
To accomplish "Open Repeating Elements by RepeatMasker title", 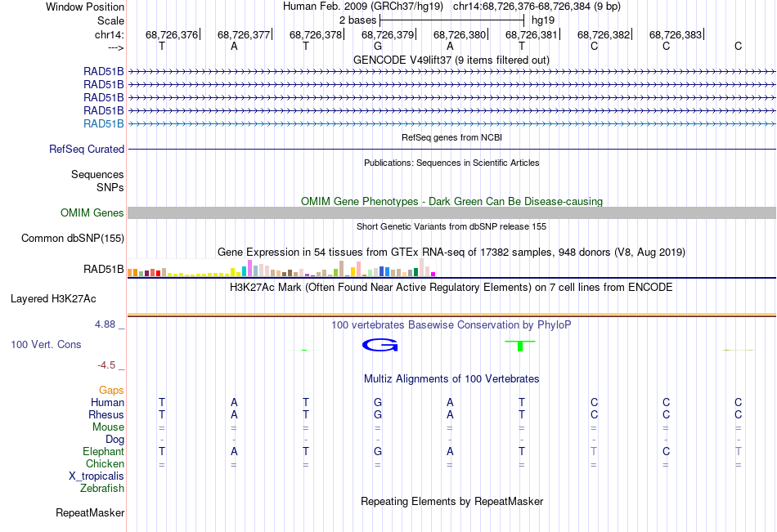I will pos(451,501).
